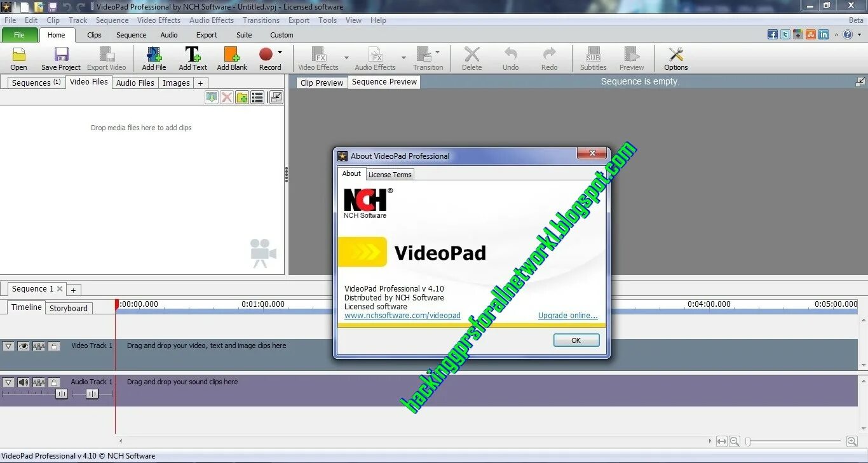This screenshot has height=463, width=868.
Task: Share on Twitter via toolbar icon
Action: pyautogui.click(x=785, y=35)
